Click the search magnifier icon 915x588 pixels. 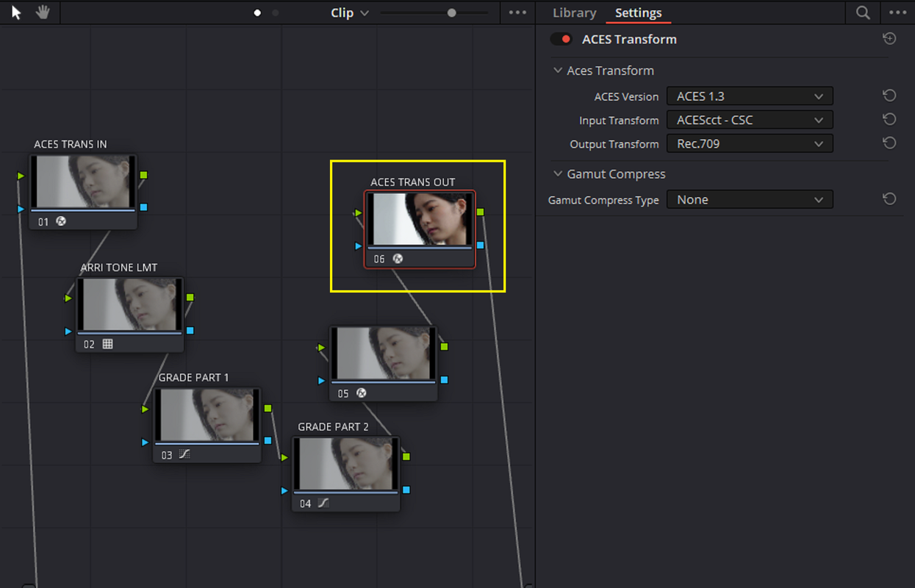coord(863,12)
